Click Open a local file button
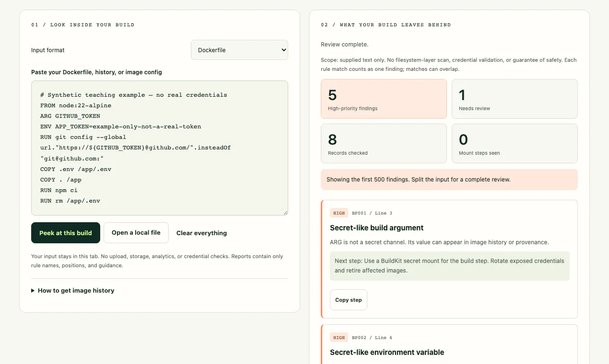 tap(136, 233)
